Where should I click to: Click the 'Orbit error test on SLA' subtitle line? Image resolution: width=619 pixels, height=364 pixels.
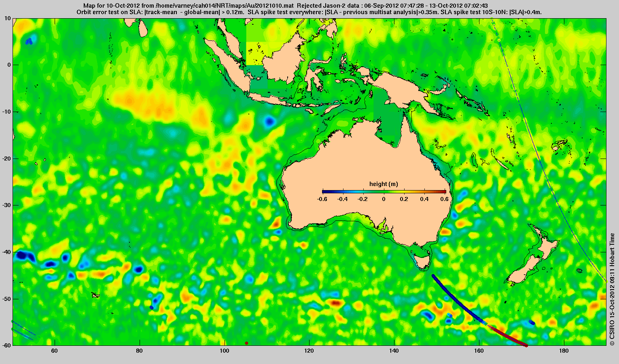coord(309,12)
